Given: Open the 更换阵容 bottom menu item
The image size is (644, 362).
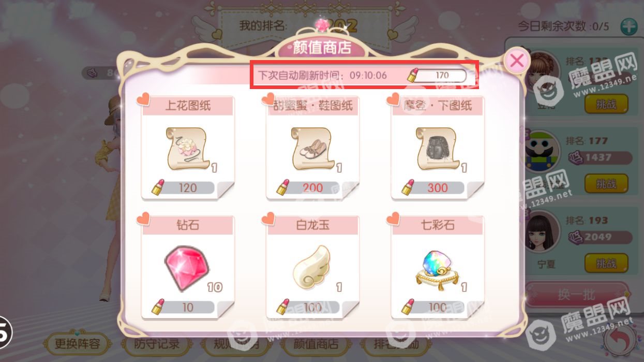Looking at the screenshot, I should point(78,343).
